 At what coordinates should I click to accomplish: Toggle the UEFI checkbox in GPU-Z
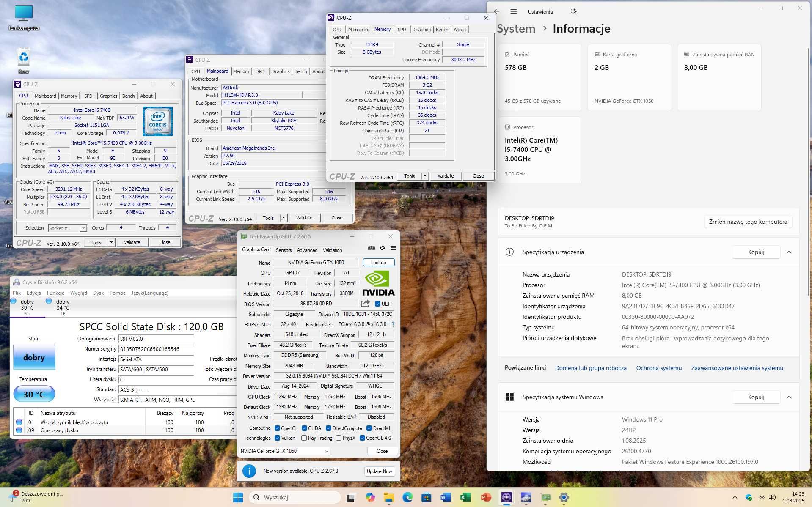tap(377, 304)
